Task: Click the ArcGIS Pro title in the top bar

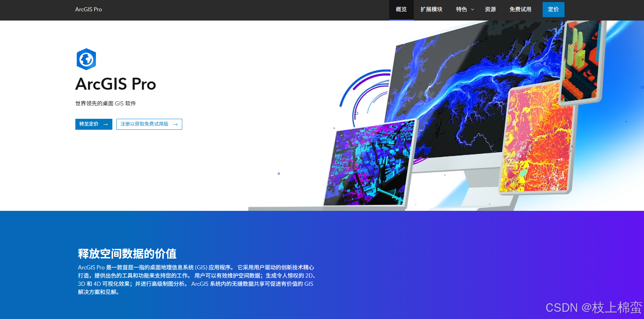Action: click(x=88, y=9)
